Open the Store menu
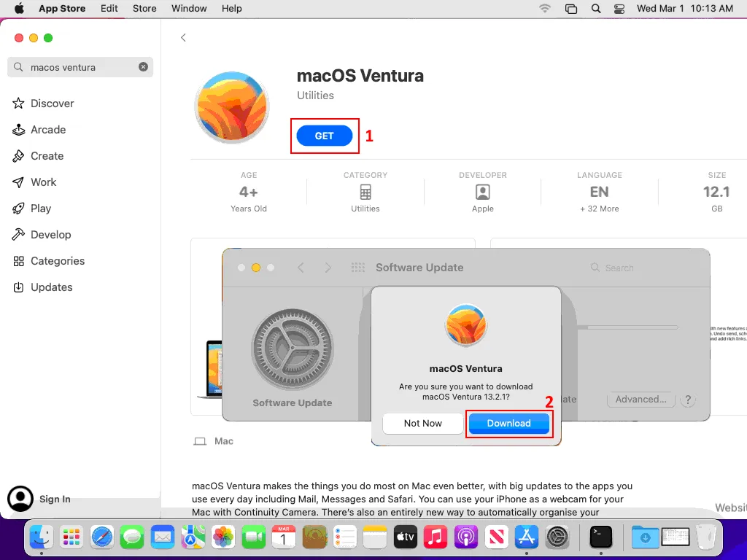 click(144, 9)
